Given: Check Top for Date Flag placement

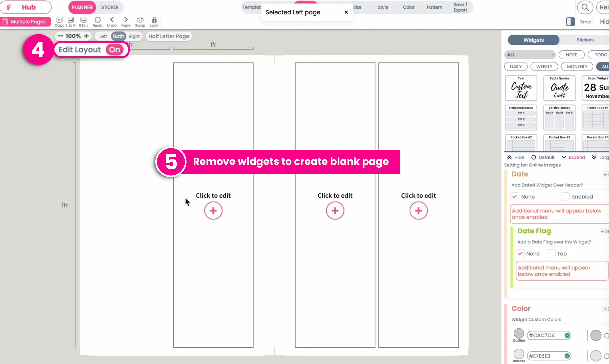Looking at the screenshot, I should point(551,253).
